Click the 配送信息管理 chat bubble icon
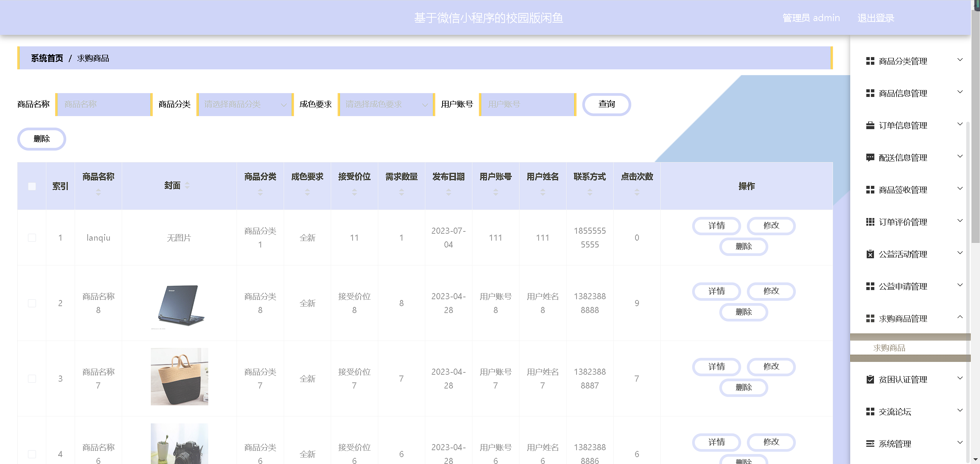The image size is (980, 464). coord(870,157)
